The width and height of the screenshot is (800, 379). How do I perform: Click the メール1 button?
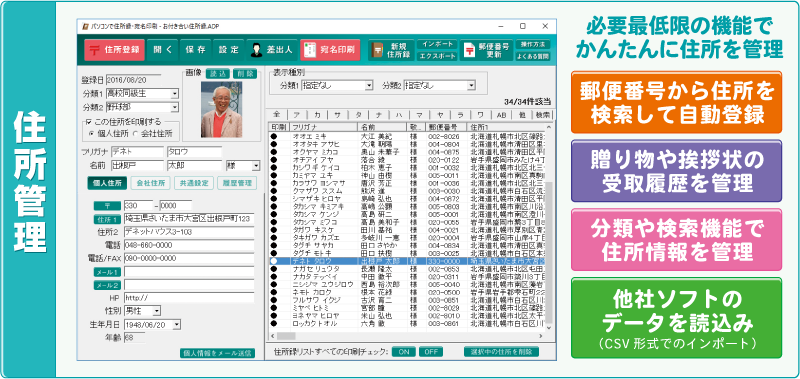pyautogui.click(x=107, y=272)
